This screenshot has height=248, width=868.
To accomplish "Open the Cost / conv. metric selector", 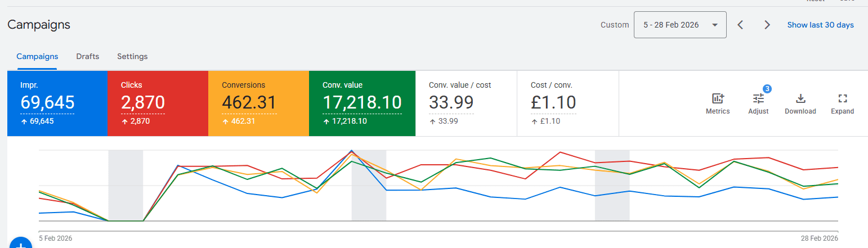I will click(x=567, y=103).
